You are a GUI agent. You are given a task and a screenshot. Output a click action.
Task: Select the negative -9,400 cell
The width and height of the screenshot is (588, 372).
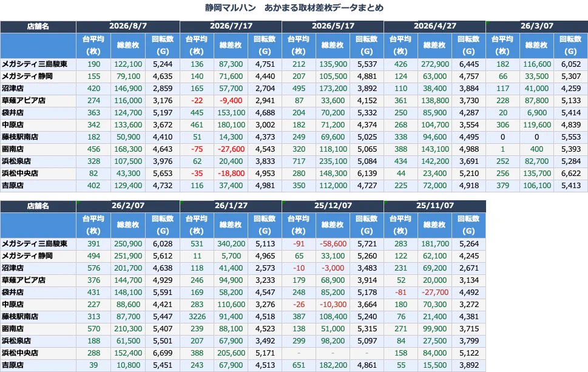[231, 101]
